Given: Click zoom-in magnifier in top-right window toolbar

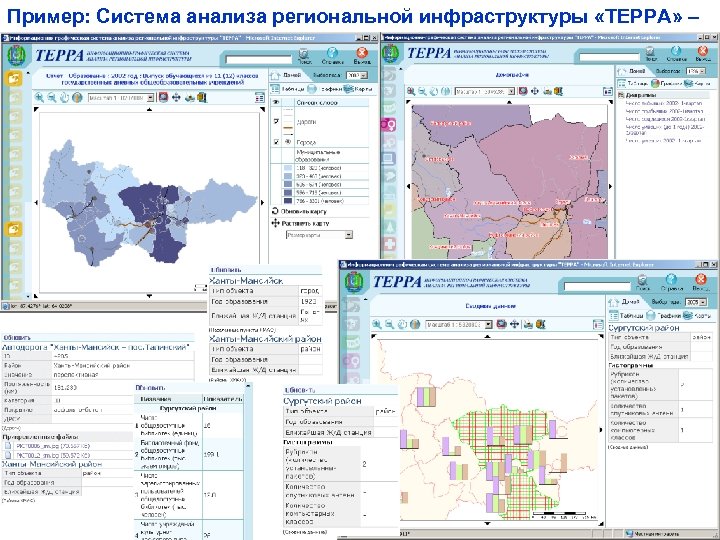Looking at the screenshot, I should [x=411, y=91].
